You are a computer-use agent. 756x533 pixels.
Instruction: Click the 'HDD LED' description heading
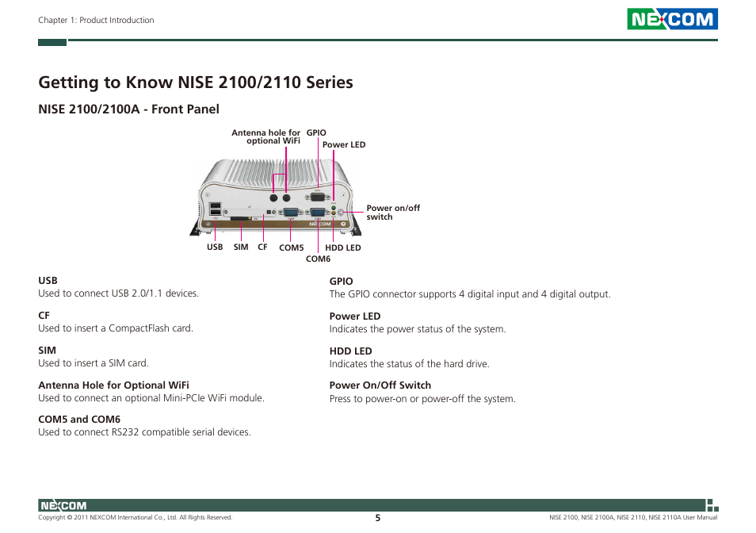(350, 351)
